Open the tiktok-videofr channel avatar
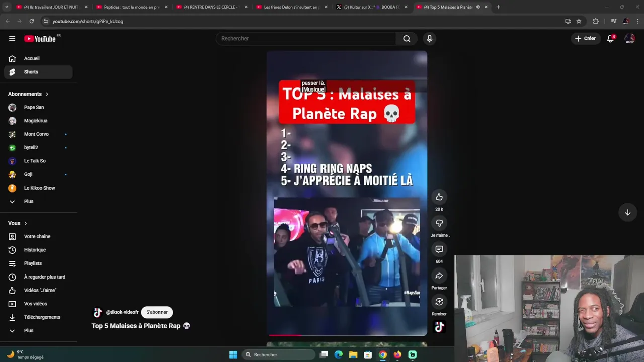Screen dimensions: 644x362 98,312
